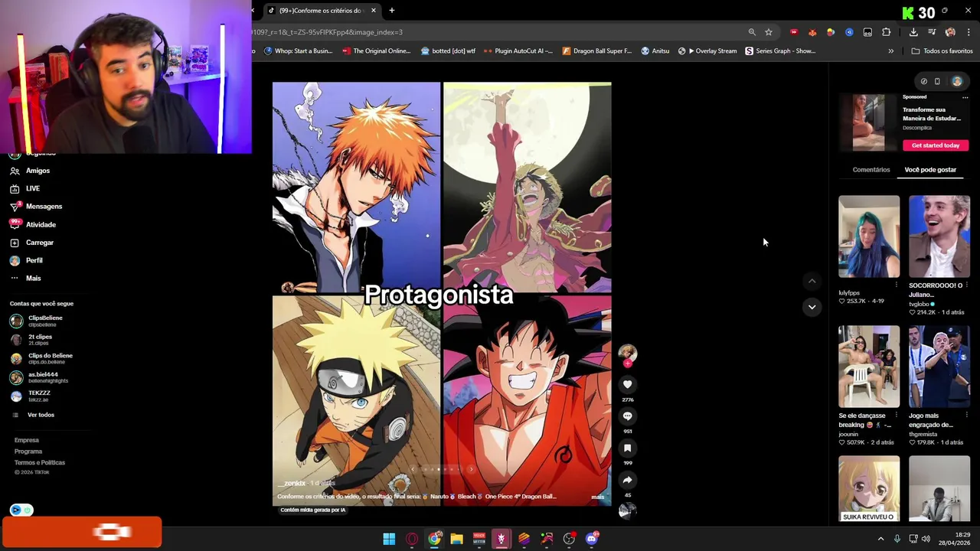Open Dragon Ball Super bookmark
Viewport: 980px width, 551px height.
[596, 51]
